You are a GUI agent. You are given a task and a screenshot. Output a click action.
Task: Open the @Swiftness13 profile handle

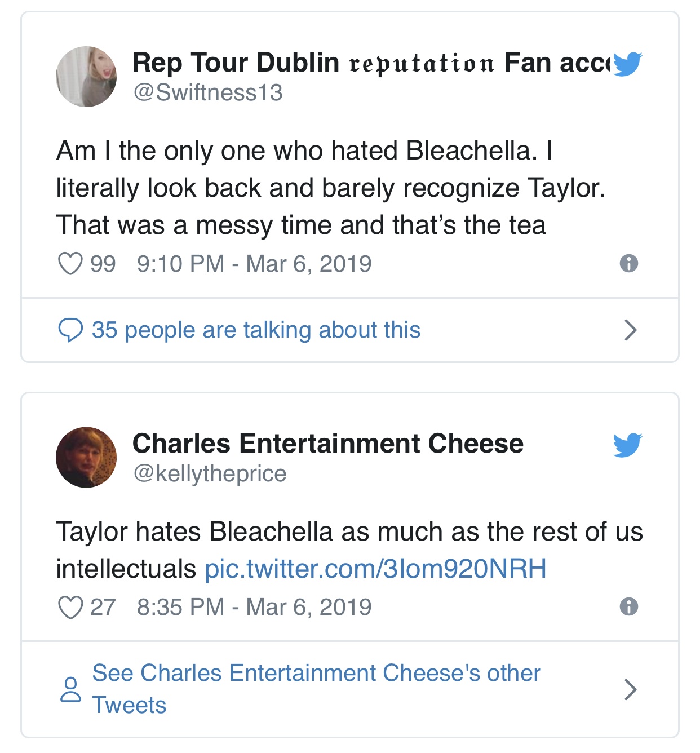click(210, 92)
